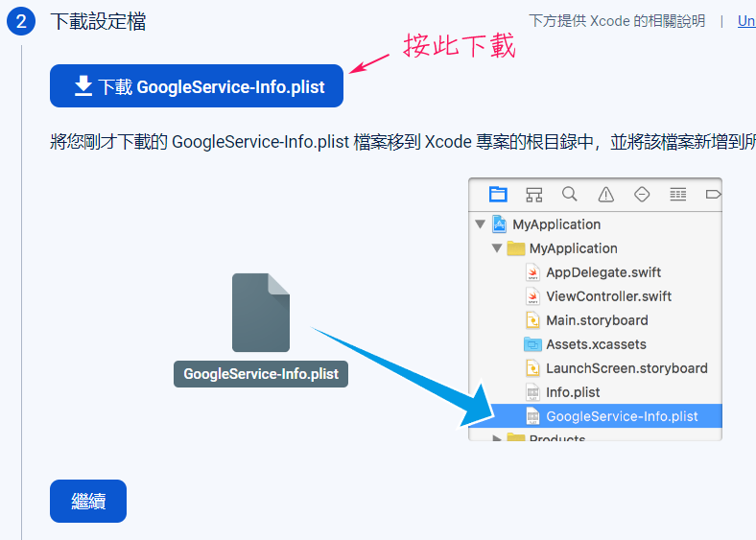The image size is (756, 540).
Task: Open the find navigator magnifier icon
Action: point(570,195)
